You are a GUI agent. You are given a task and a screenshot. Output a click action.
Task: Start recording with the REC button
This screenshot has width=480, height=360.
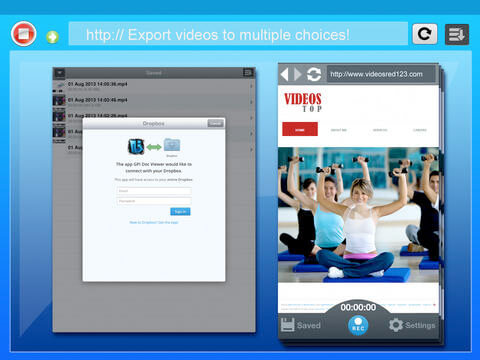pos(358,325)
